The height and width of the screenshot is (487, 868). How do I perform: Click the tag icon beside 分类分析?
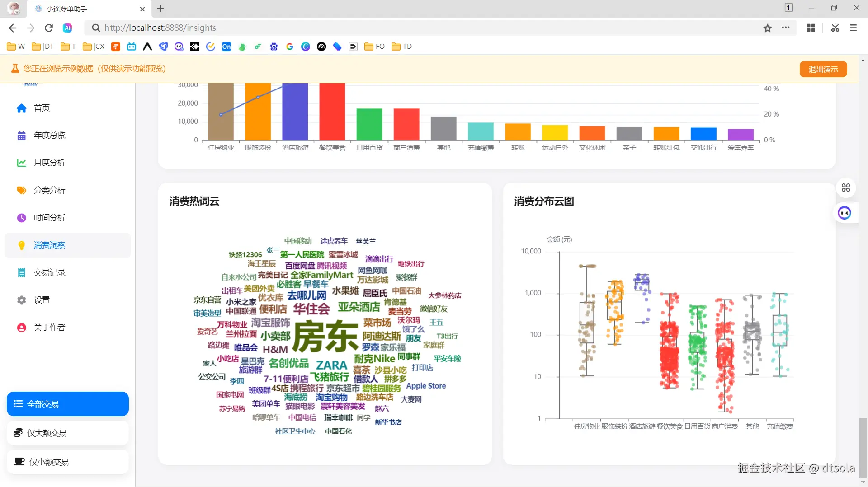coord(21,190)
